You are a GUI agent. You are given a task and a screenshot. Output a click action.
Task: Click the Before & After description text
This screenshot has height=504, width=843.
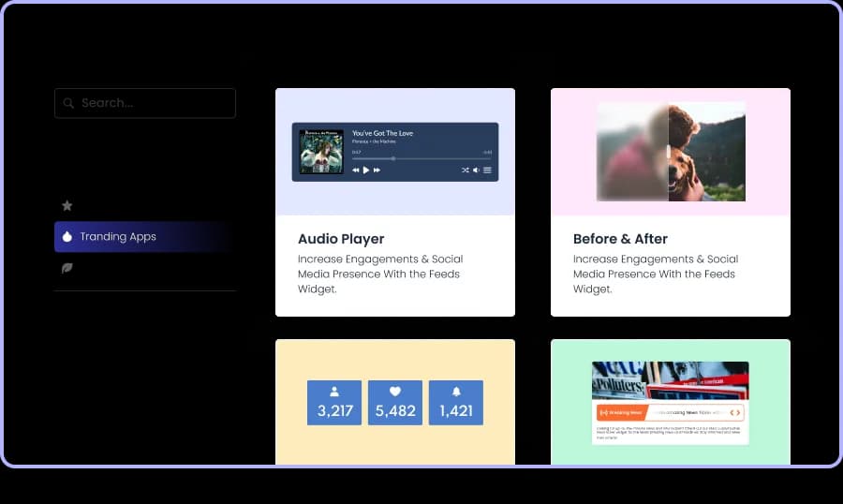(x=656, y=274)
